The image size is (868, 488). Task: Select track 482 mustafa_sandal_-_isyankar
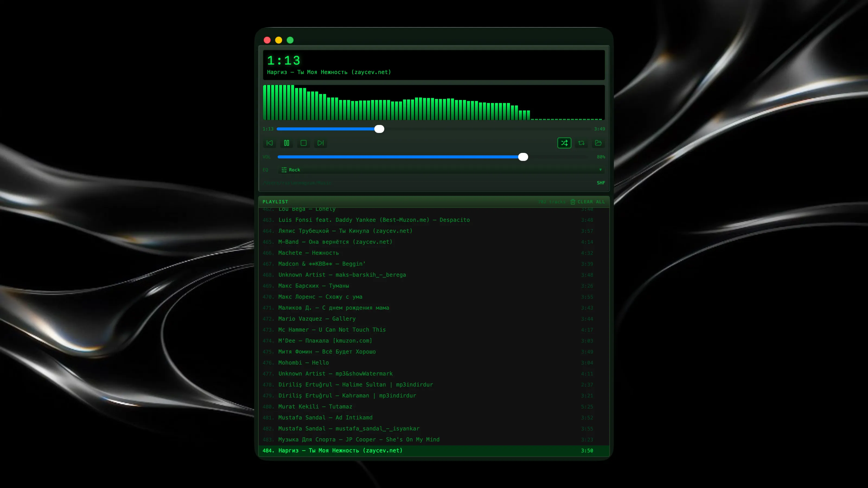pos(434,429)
